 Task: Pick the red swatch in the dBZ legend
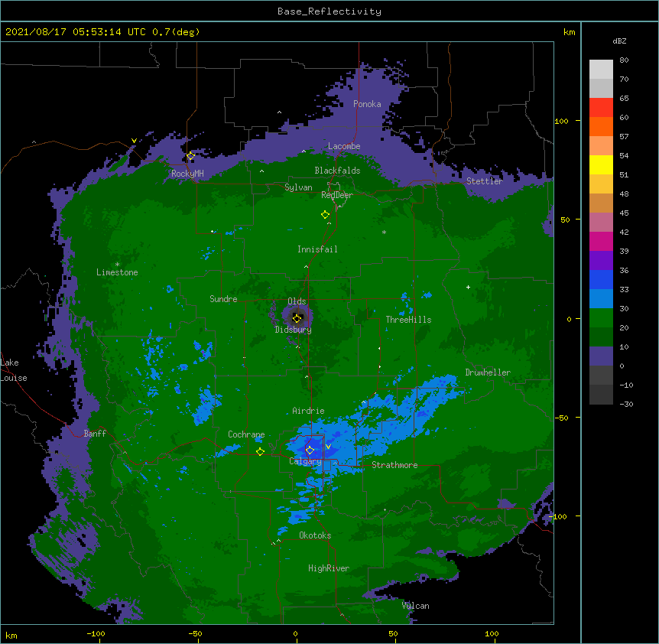[x=601, y=108]
